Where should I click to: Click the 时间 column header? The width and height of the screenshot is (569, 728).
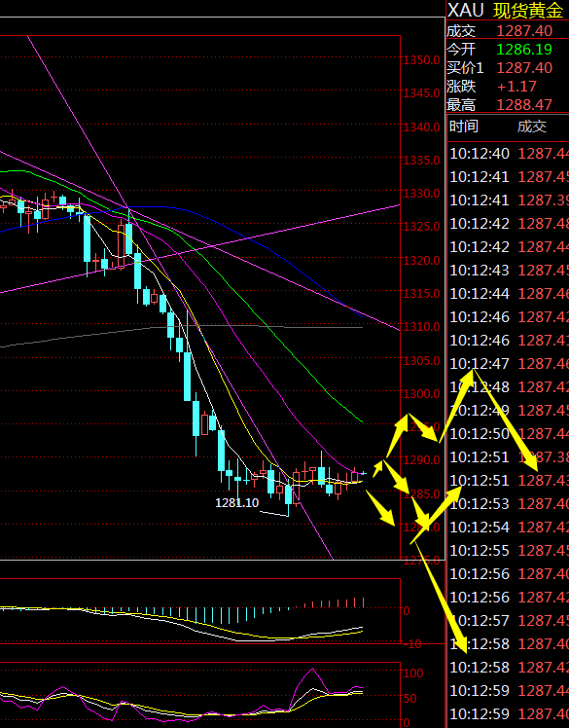tap(464, 127)
